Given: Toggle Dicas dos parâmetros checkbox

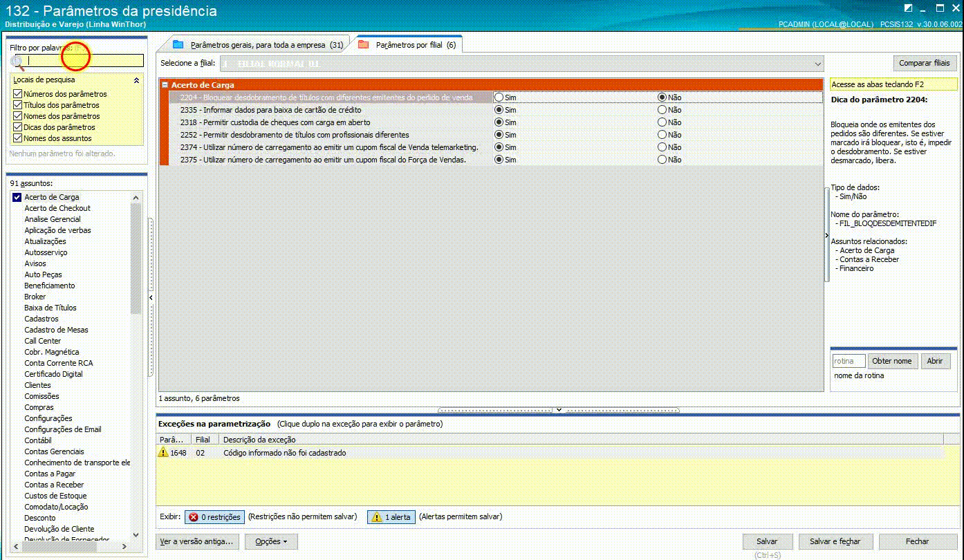Looking at the screenshot, I should (18, 127).
